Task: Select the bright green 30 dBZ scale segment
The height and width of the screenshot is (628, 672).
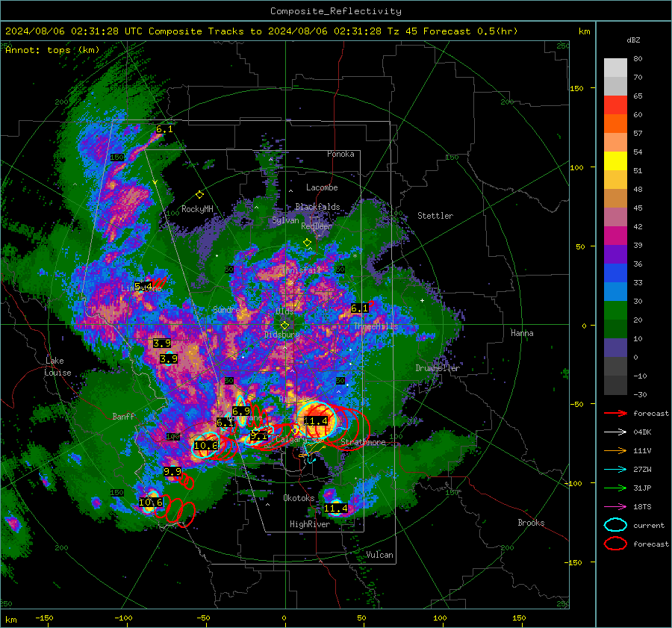Action: coord(615,311)
